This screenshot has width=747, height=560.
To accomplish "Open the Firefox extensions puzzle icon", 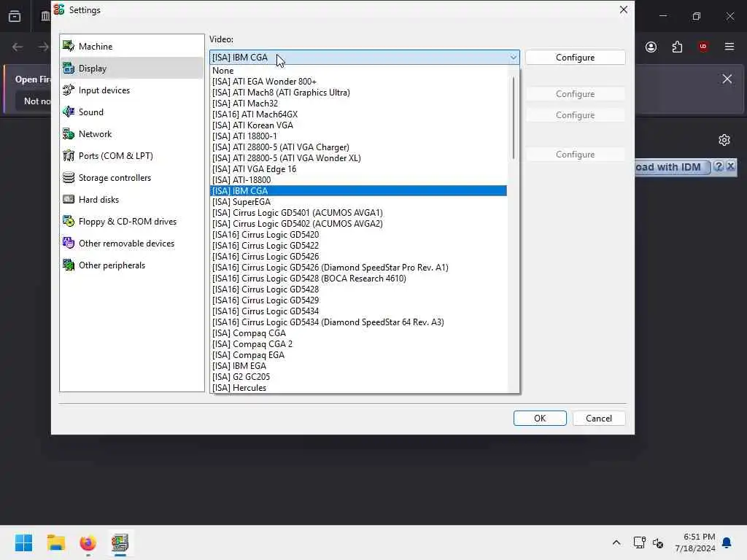I will [x=677, y=47].
